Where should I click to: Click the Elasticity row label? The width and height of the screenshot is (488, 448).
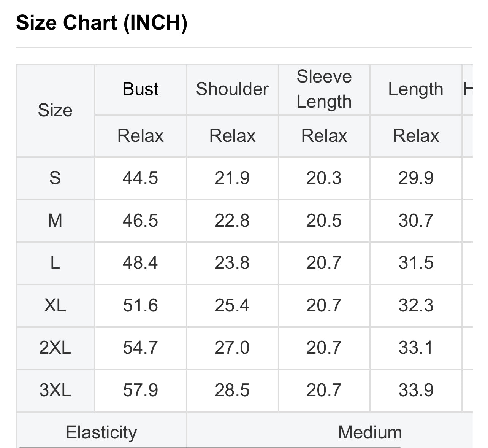pos(101,432)
